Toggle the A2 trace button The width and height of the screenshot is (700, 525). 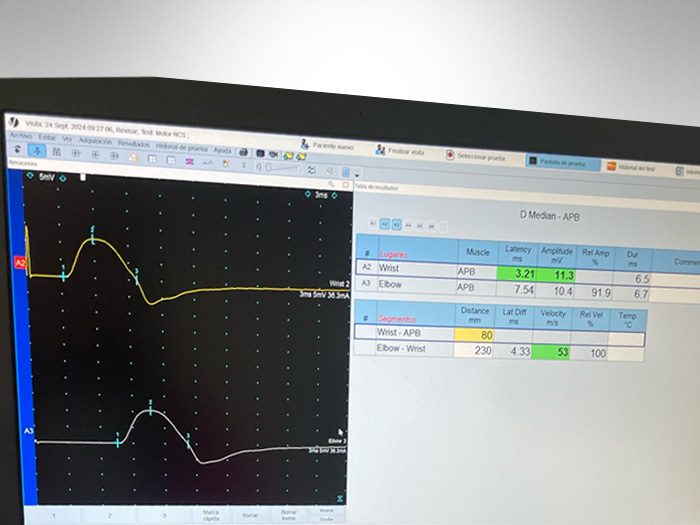(x=384, y=224)
